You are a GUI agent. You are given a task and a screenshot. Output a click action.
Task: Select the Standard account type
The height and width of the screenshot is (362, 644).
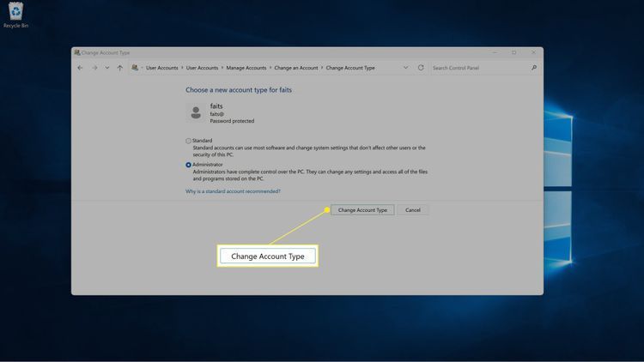coord(189,141)
